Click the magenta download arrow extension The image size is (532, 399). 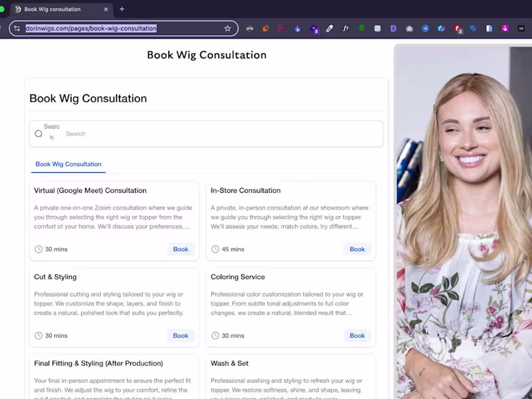tap(505, 29)
